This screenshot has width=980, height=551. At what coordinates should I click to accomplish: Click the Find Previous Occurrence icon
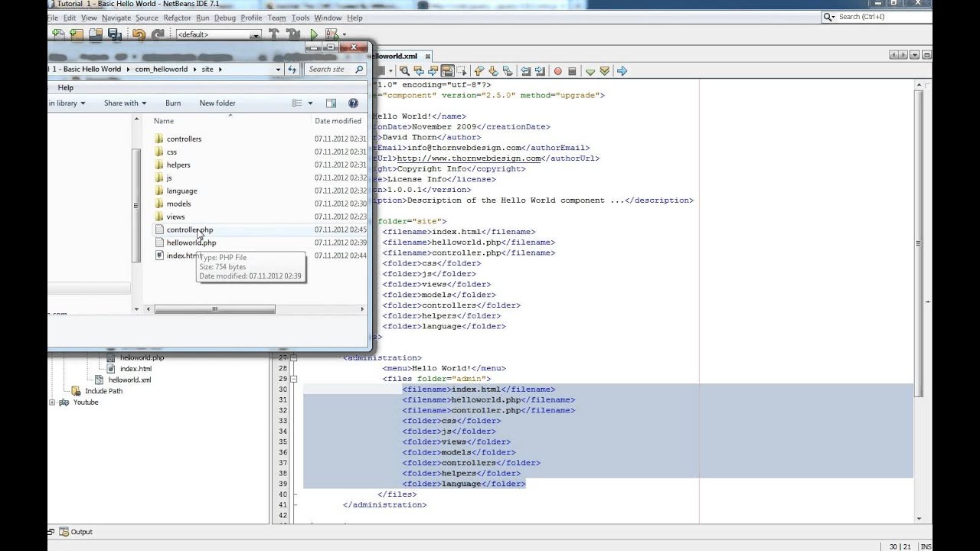click(x=419, y=71)
